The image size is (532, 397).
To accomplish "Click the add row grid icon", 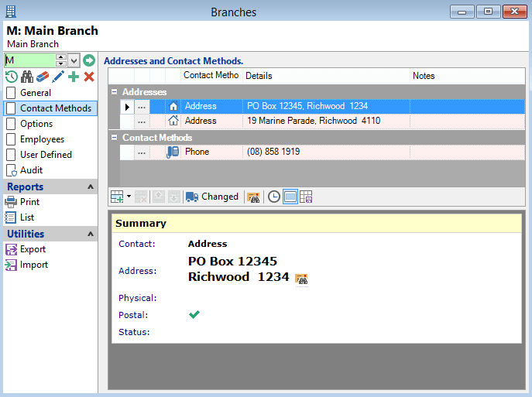I will pyautogui.click(x=117, y=197).
